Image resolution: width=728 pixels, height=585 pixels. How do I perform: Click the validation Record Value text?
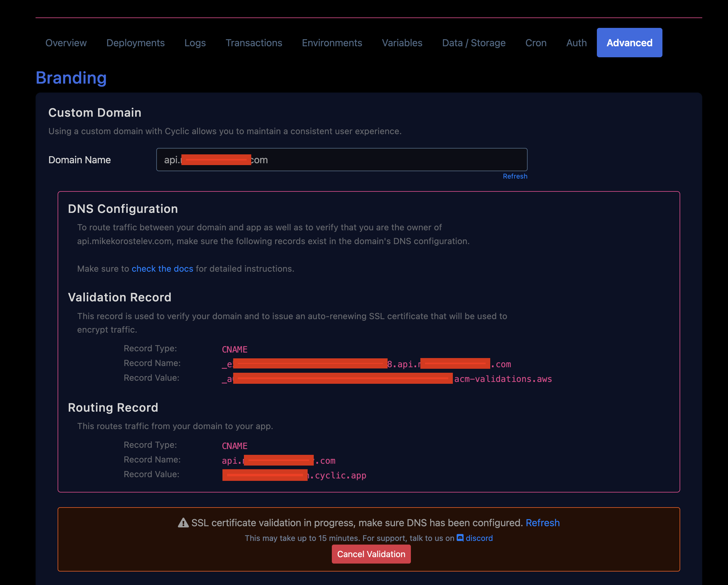coord(502,379)
